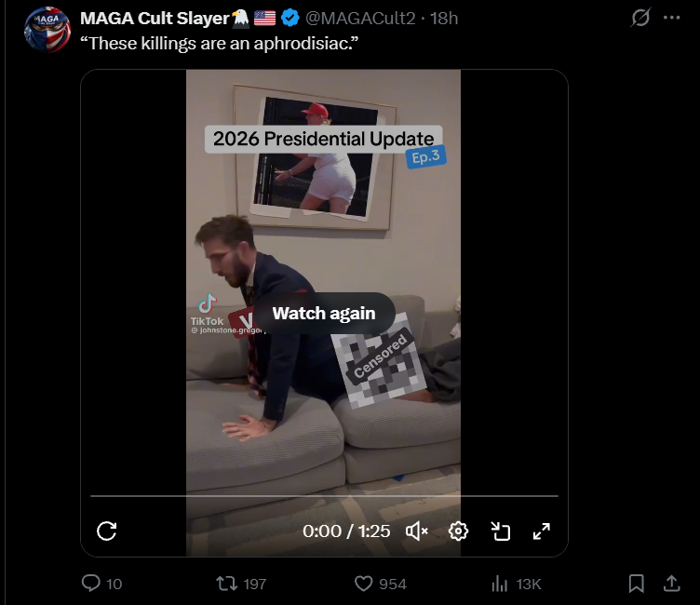Open video settings gear icon

[458, 531]
